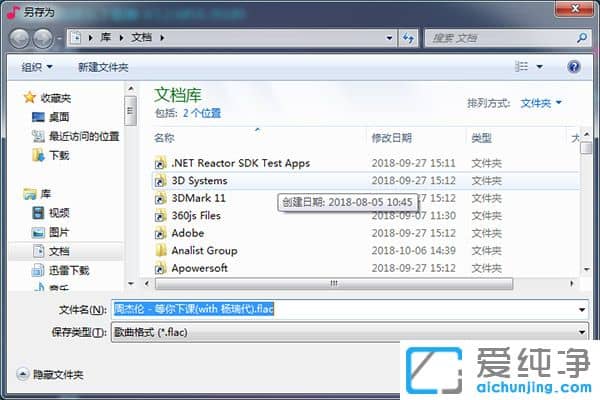Viewport: 600px width, 400px height.
Task: Select the 3DMark 11 folder
Action: pyautogui.click(x=198, y=199)
